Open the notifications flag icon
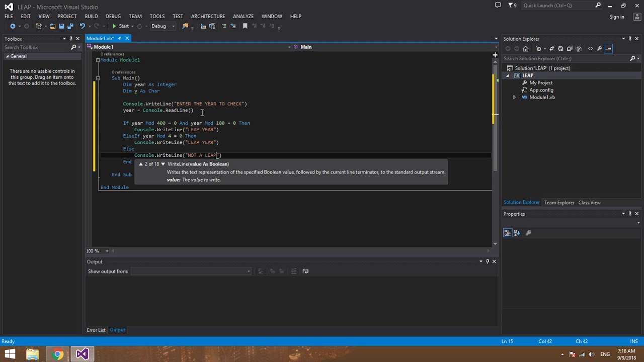This screenshot has height=362, width=644. (x=512, y=6)
